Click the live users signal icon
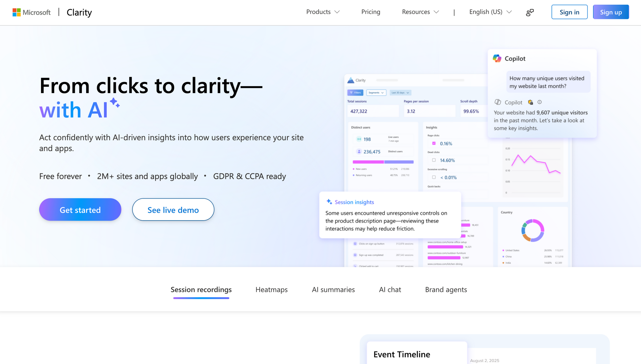Screen dimensions: 641x364 [x=359, y=139]
